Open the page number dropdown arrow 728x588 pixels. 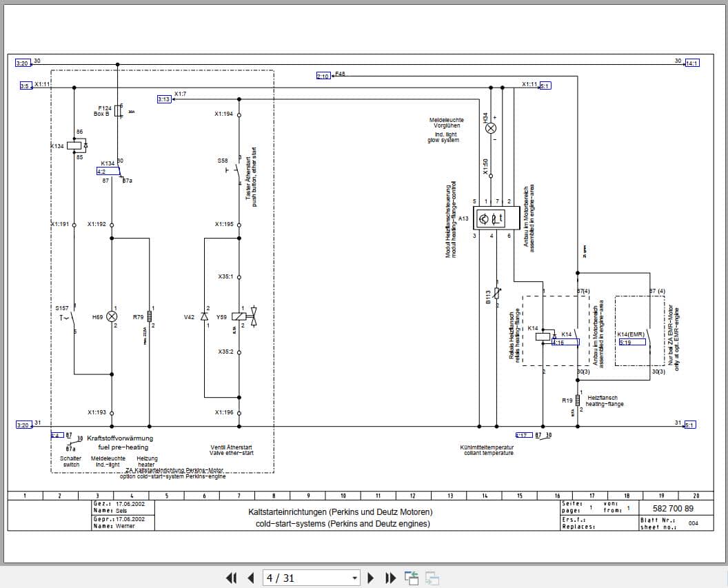click(354, 578)
